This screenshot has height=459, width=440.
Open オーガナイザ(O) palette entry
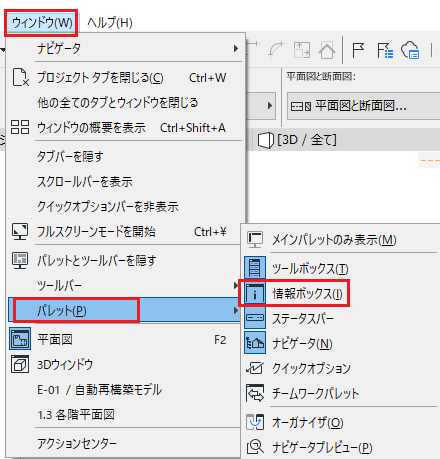[x=308, y=423]
